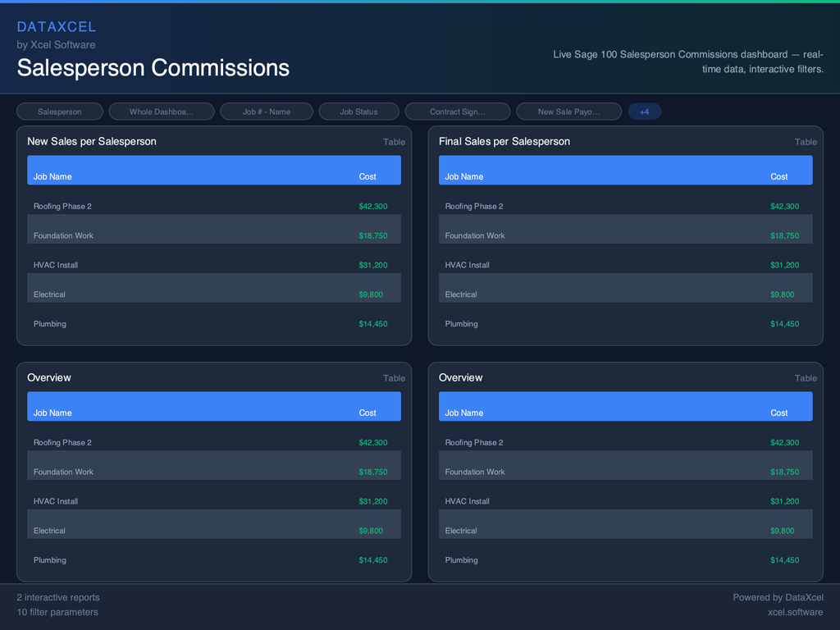This screenshot has width=840, height=630.
Task: Select Foundation Work row in Final Sales table
Action: pyautogui.click(x=475, y=235)
